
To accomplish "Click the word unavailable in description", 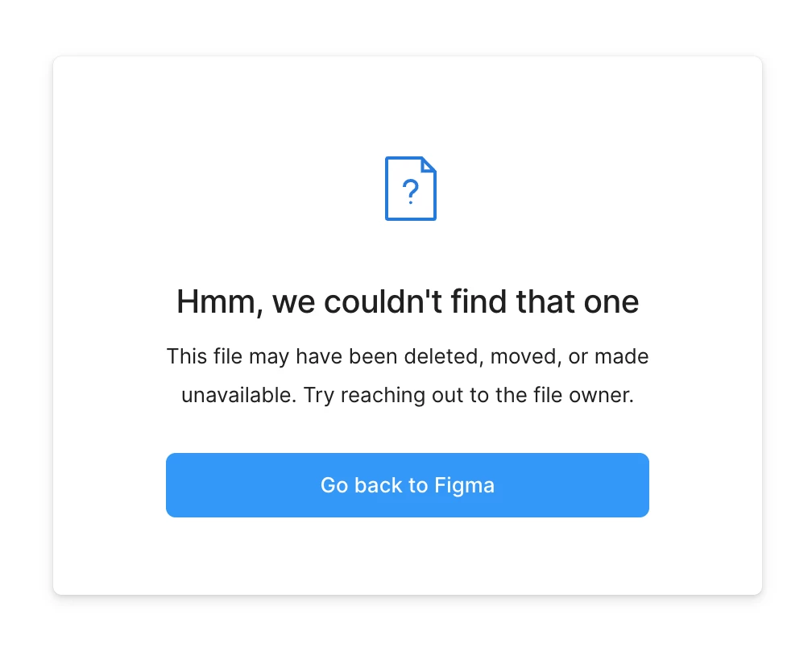I will (x=238, y=395).
